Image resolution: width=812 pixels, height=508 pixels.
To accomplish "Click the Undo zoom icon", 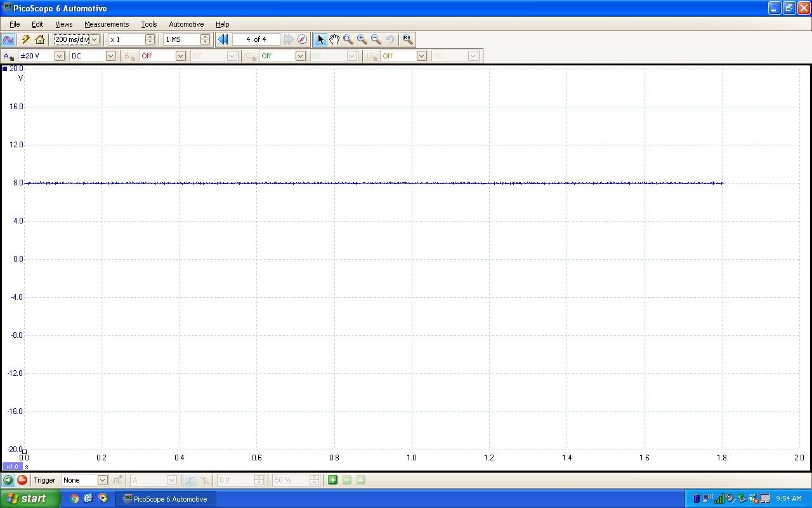I will tap(390, 39).
